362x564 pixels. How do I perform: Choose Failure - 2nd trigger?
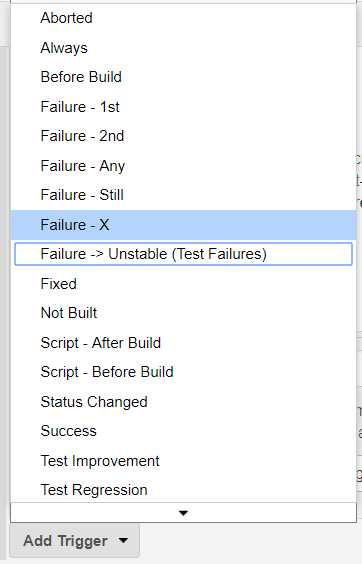coord(184,136)
